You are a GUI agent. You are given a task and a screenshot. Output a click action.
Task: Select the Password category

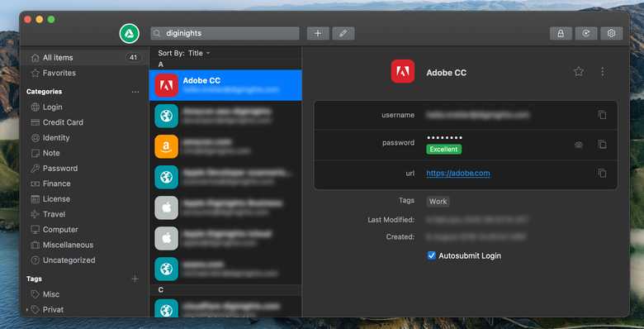coord(84,168)
